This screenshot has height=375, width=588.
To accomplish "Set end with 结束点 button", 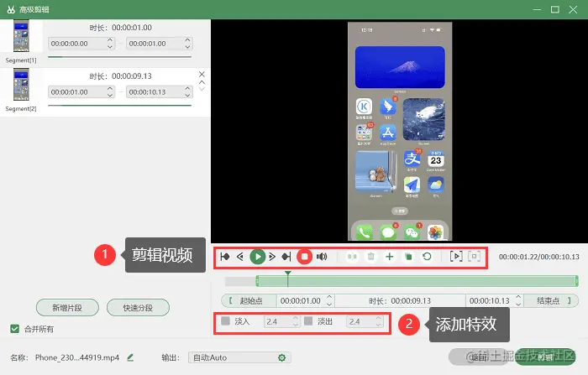I will point(551,301).
